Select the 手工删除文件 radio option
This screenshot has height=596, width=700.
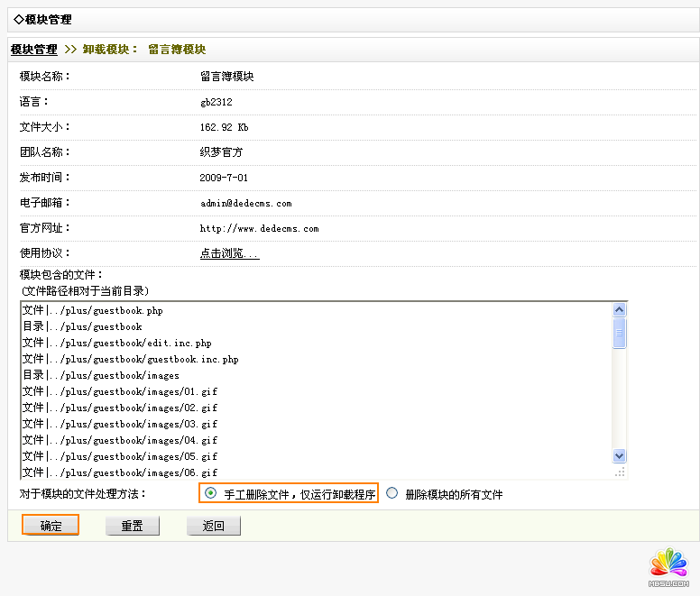click(211, 493)
